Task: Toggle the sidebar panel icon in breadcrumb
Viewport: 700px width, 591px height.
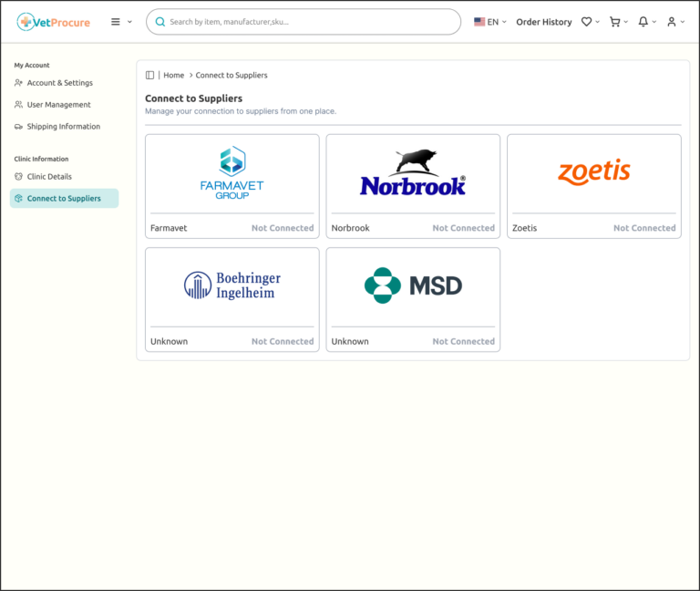Action: point(149,75)
